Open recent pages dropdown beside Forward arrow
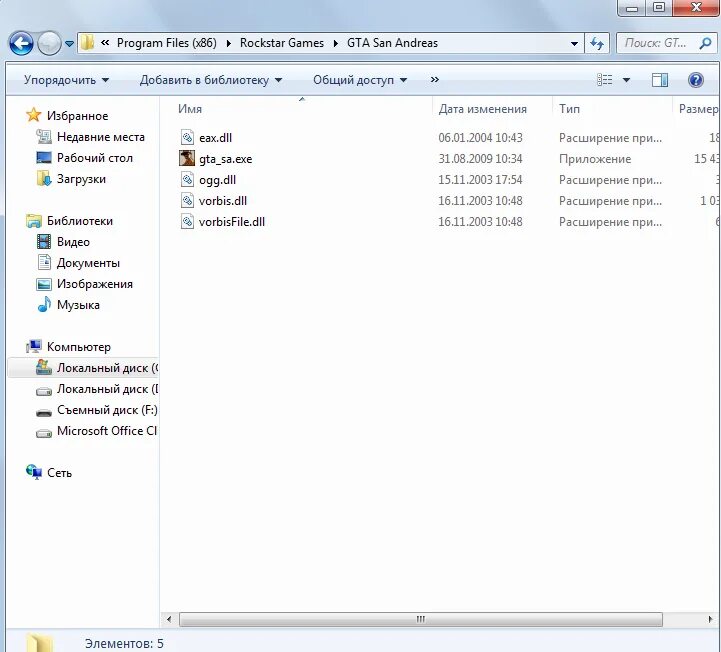721x652 pixels. [x=69, y=44]
